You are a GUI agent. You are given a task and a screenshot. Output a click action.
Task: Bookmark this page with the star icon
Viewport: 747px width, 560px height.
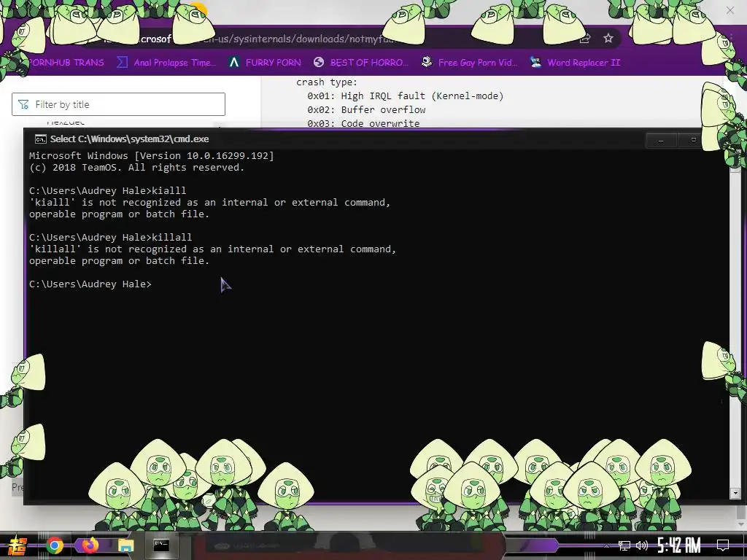point(608,39)
